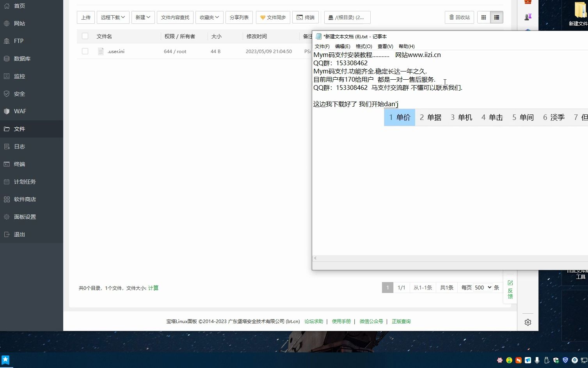
Task: Choose IME candidate 2 单据
Action: (430, 118)
